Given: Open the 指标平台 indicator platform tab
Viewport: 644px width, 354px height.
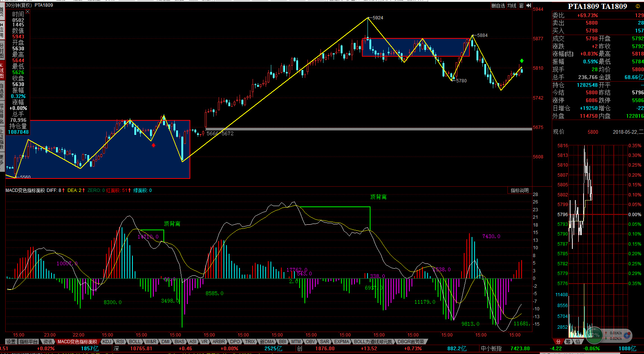Looking at the screenshot, I should (x=29, y=342).
